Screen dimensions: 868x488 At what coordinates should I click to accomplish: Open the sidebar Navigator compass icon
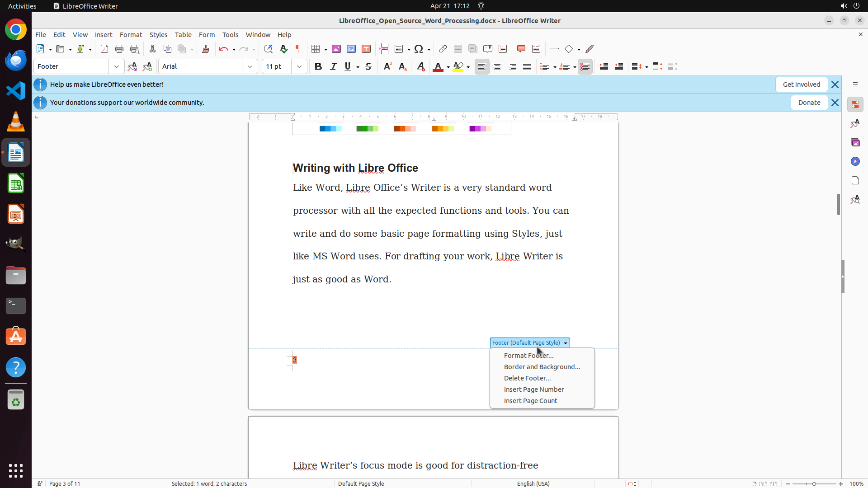855,161
